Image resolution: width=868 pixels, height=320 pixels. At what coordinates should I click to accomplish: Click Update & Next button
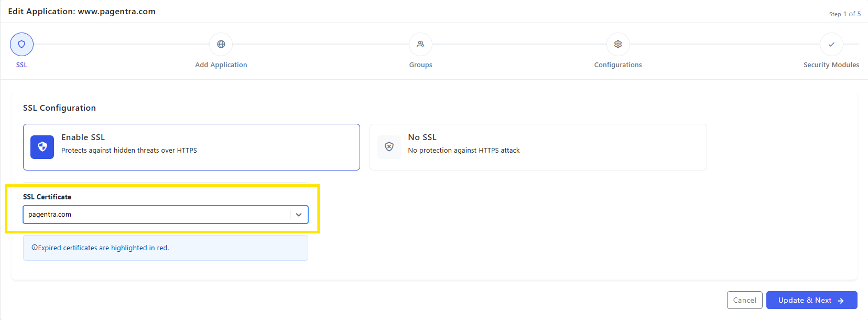point(812,300)
